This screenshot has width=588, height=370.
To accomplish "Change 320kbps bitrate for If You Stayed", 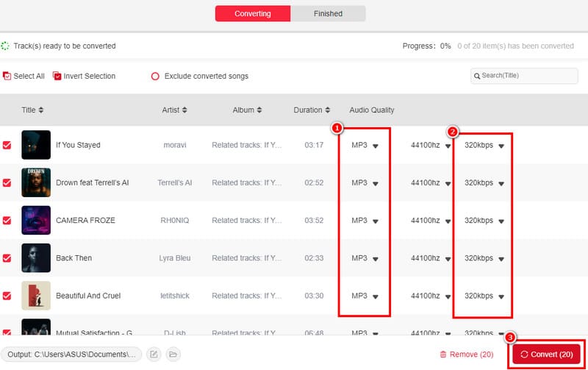I will coord(484,145).
